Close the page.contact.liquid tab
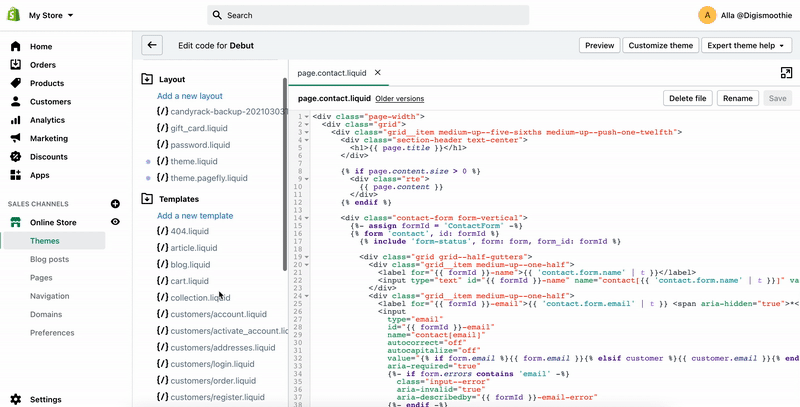This screenshot has width=800, height=407. (378, 72)
